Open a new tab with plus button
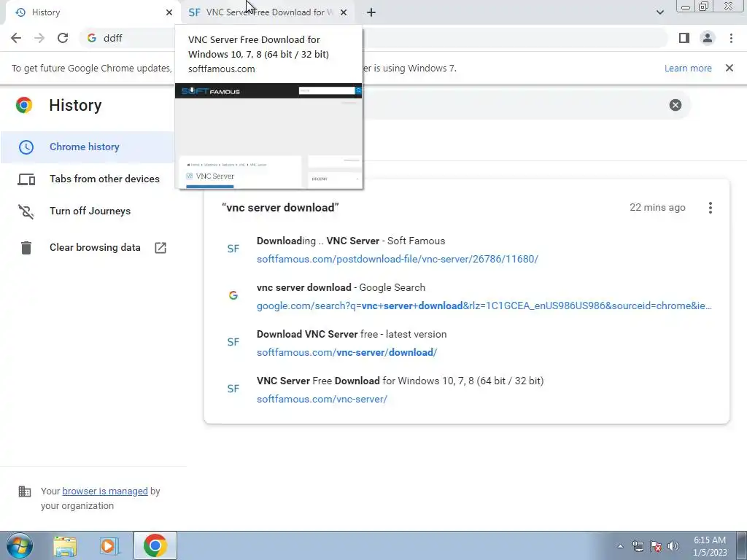The height and width of the screenshot is (560, 747). point(371,12)
